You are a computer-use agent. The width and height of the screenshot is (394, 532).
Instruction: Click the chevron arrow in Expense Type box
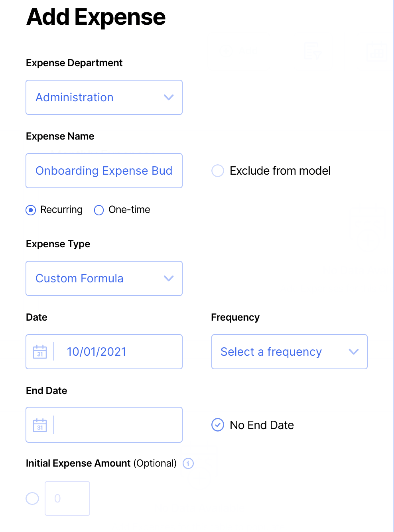pos(169,278)
